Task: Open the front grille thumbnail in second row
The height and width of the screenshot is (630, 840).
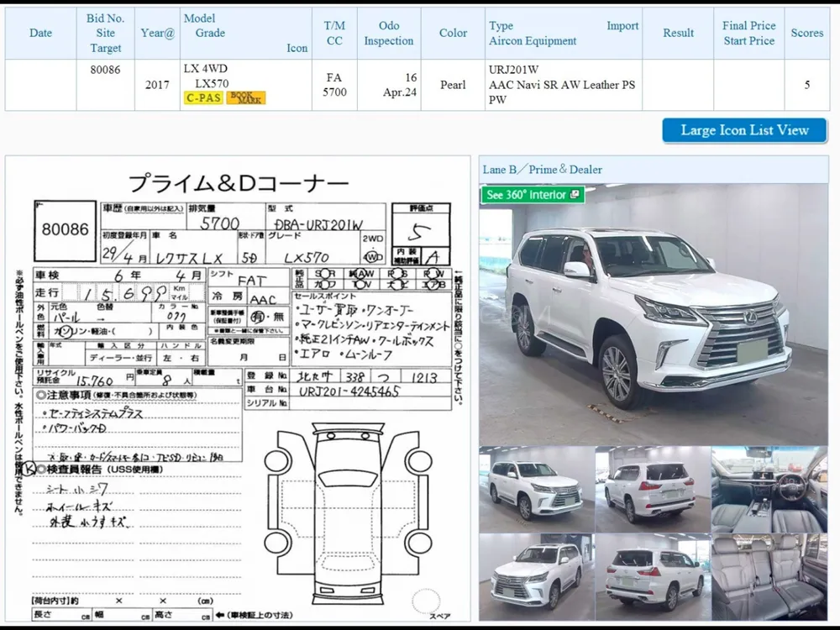Action: click(x=537, y=578)
